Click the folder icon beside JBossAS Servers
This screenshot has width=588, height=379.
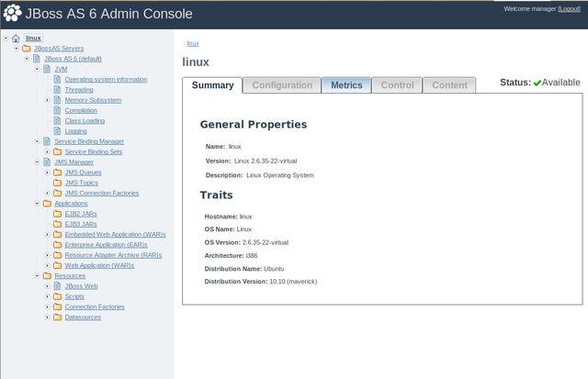click(27, 49)
